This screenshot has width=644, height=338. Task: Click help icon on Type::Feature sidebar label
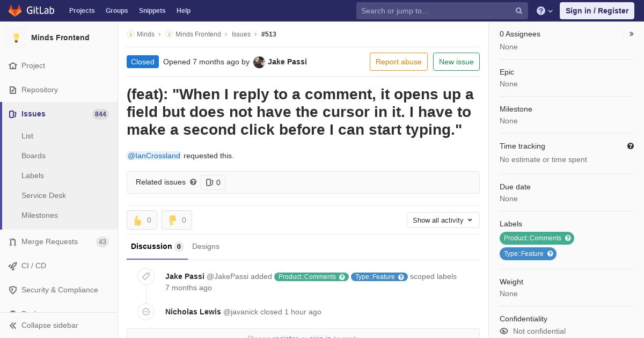click(550, 254)
